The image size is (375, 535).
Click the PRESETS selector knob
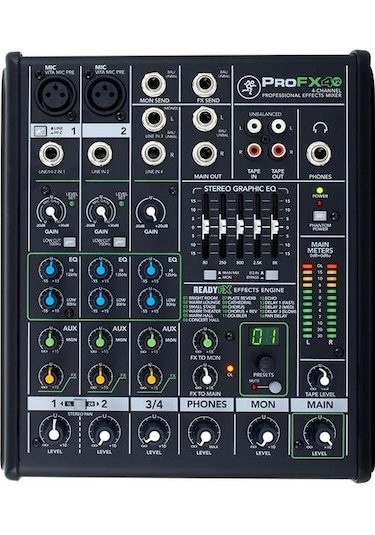[x=264, y=363]
